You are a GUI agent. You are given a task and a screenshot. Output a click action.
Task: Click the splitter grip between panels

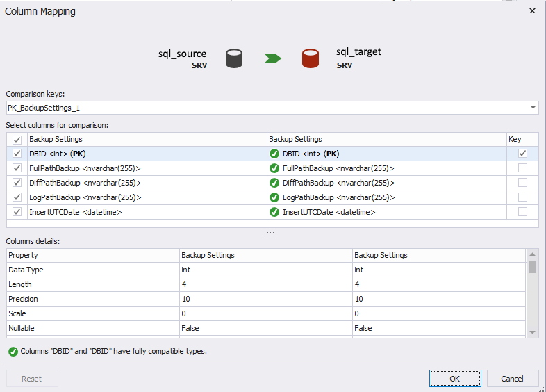click(272, 232)
